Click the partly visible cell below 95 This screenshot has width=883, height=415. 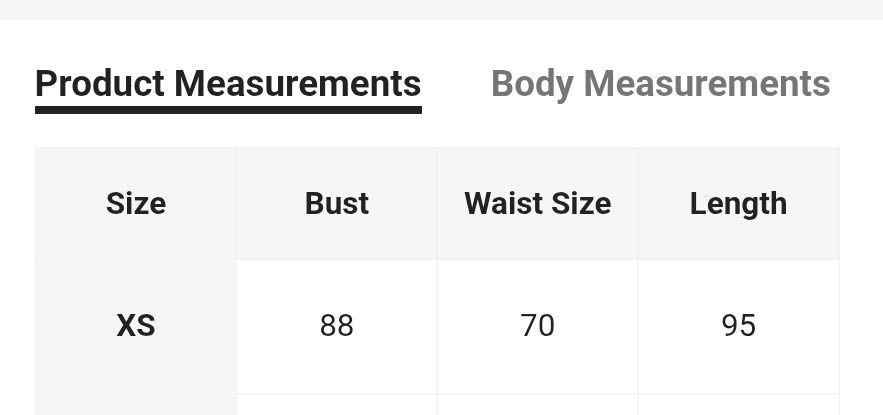[x=738, y=405]
